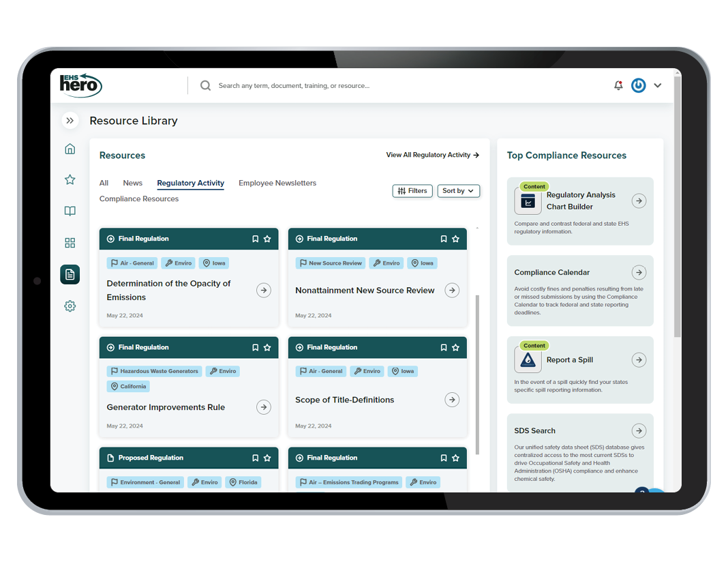This screenshot has height=562, width=728.
Task: Expand the collapsed sidebar navigation
Action: (x=70, y=121)
